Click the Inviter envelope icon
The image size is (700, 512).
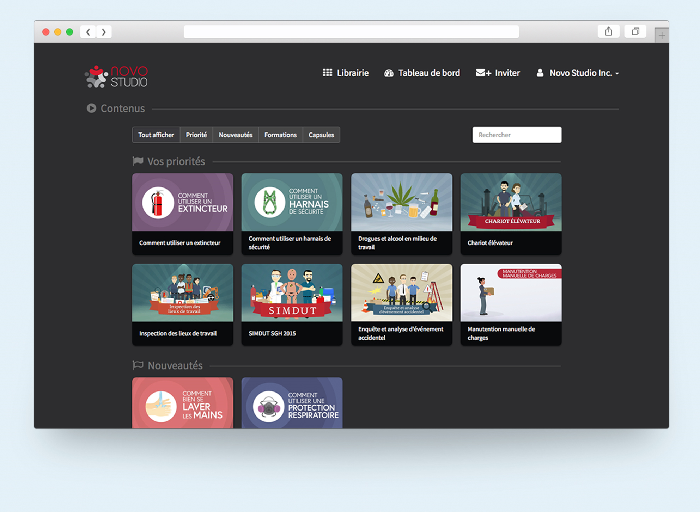tap(483, 73)
